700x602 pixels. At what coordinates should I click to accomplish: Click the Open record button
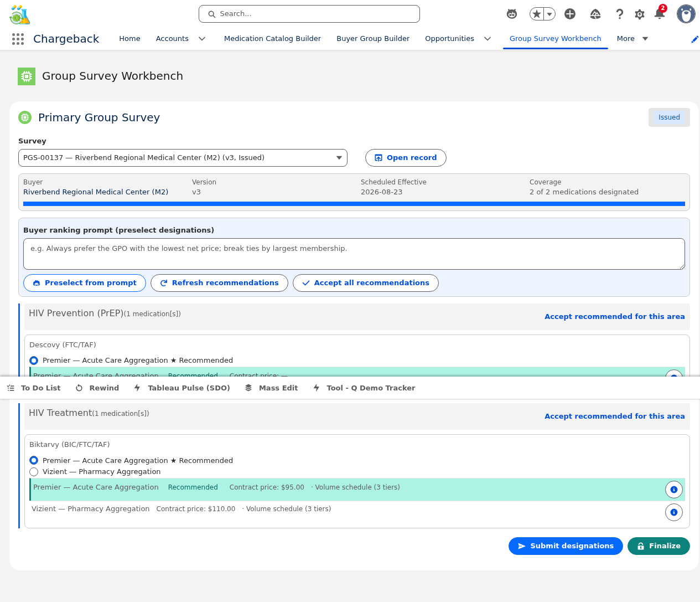[406, 158]
